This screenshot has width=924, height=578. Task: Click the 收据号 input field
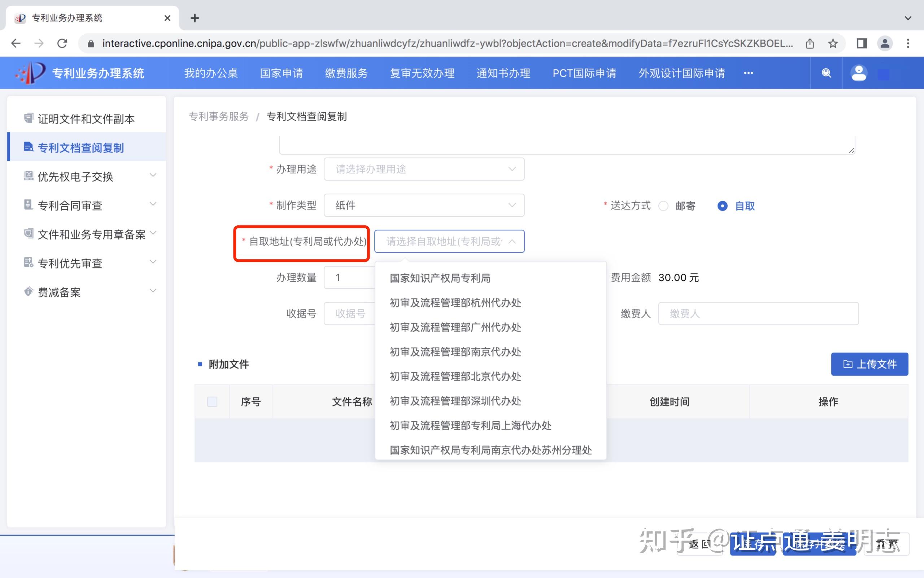(350, 314)
